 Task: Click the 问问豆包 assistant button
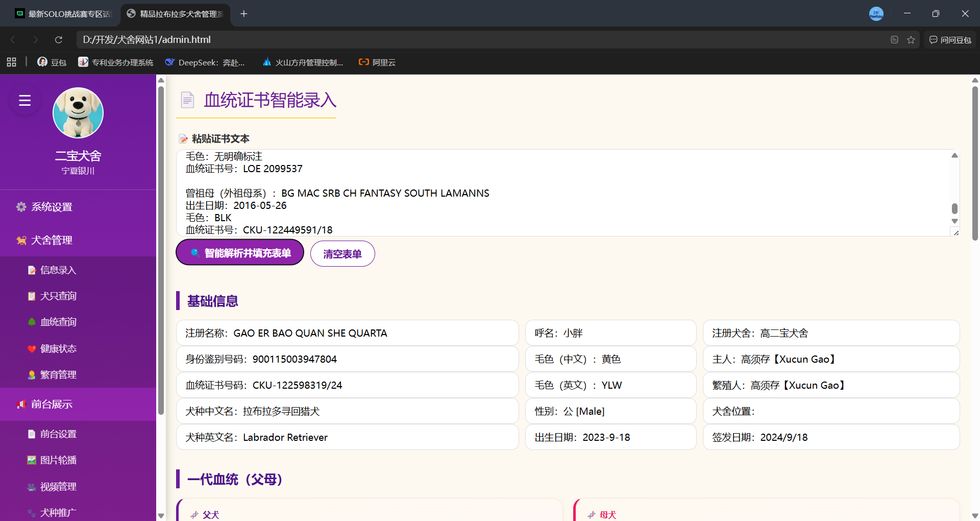pyautogui.click(x=950, y=40)
